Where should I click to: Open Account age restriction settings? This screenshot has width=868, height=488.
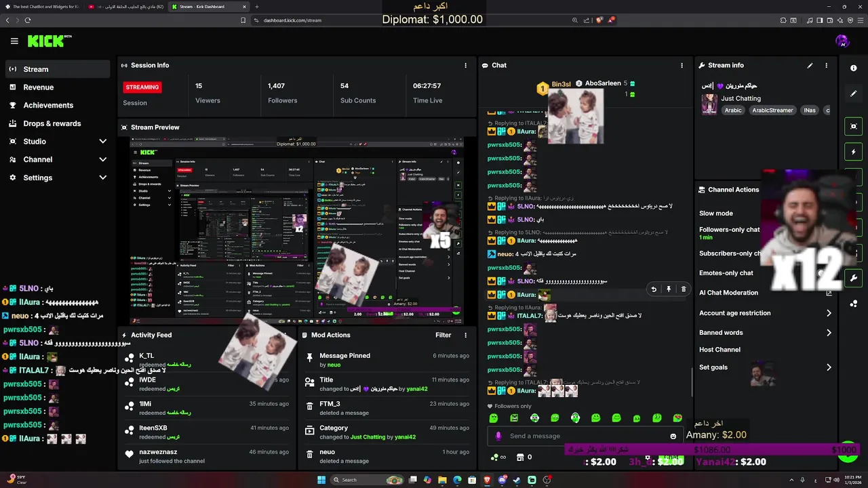click(x=765, y=313)
